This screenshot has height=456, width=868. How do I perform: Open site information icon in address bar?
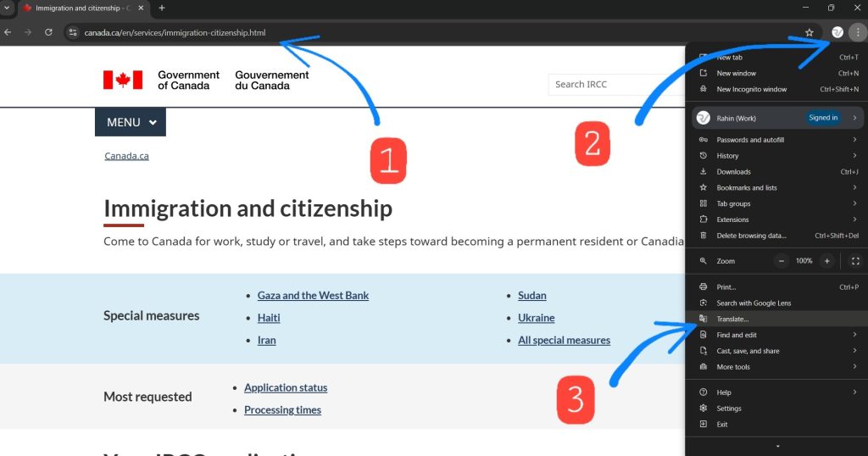(73, 33)
